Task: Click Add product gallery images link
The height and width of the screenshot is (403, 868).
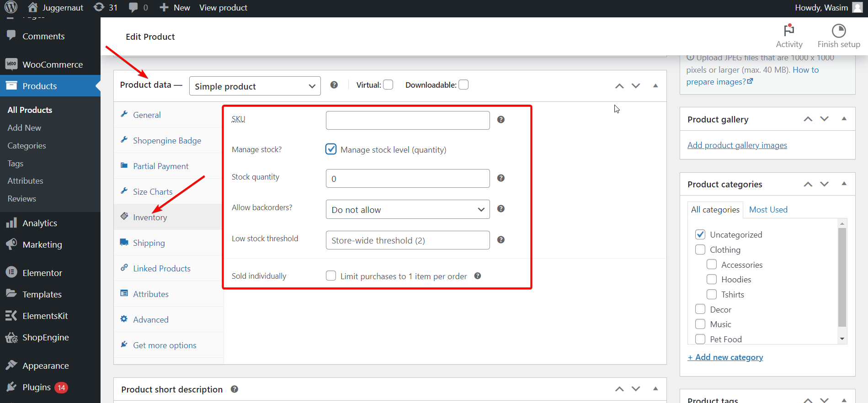Action: point(737,145)
